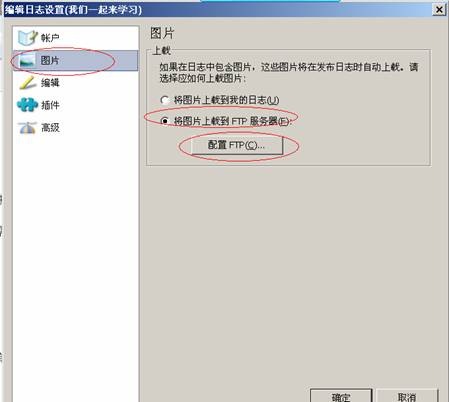Open the 插件 settings label
Screen dimensions: 449x402
(50, 105)
